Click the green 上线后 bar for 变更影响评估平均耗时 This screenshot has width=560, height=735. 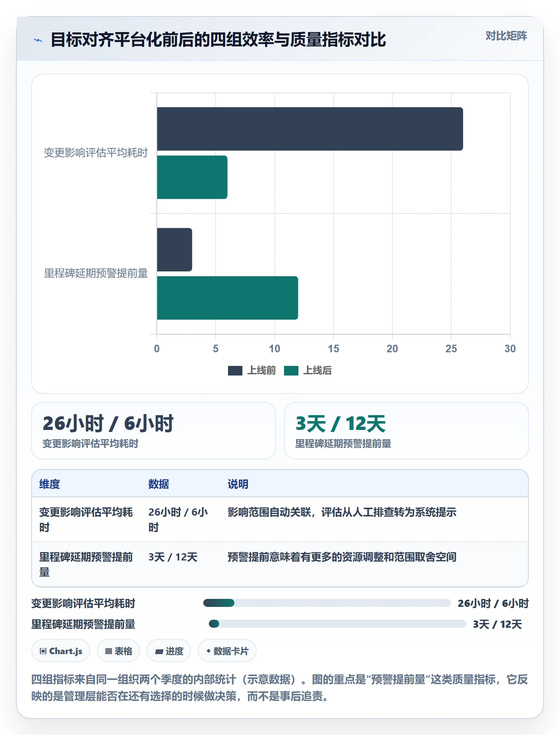(192, 177)
